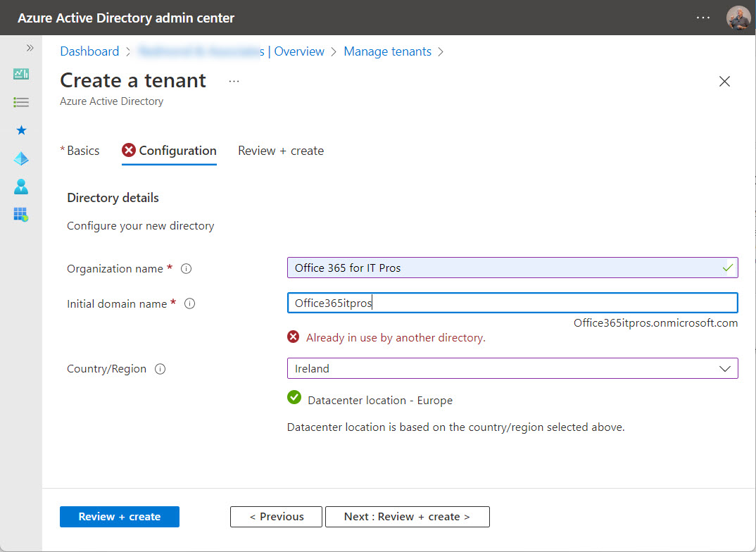Expand the left navigation sidebar

[30, 48]
